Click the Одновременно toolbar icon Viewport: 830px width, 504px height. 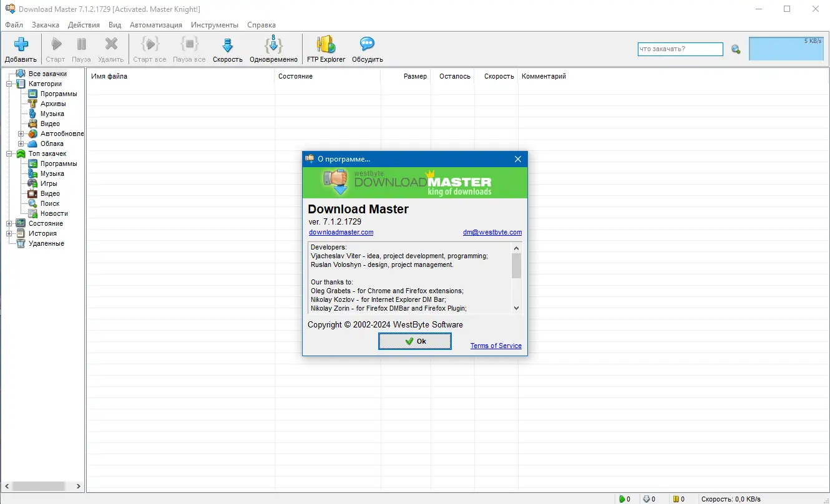[273, 44]
